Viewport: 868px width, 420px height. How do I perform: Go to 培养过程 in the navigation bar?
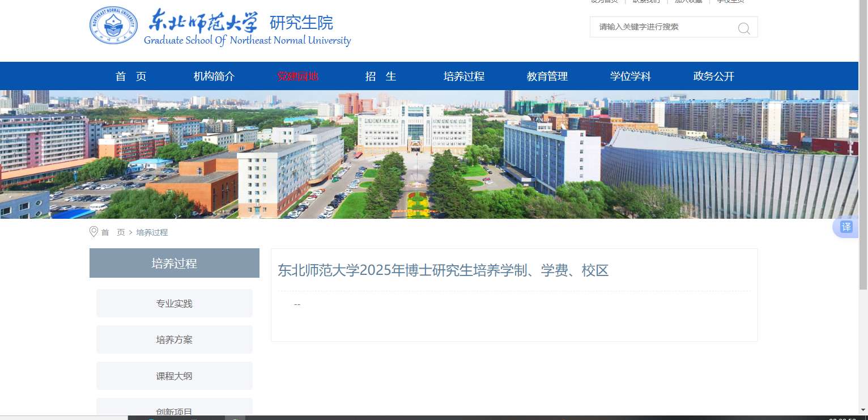point(464,77)
